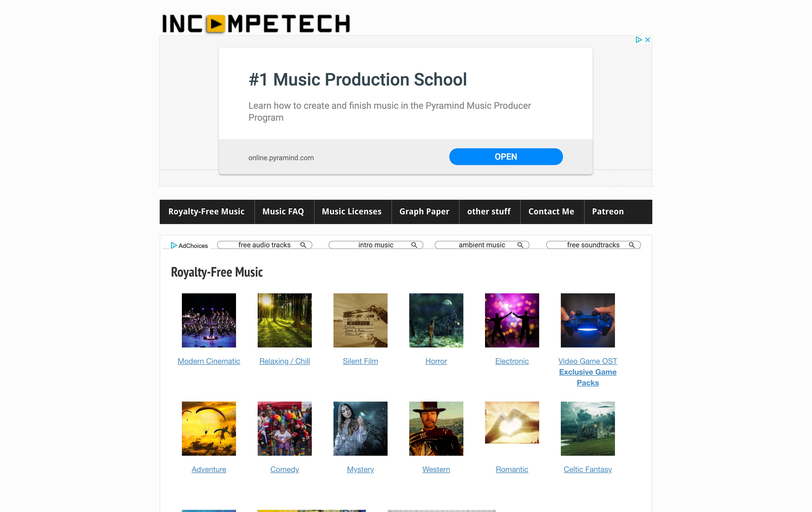Browse the Modern Cinematic category
Image resolution: width=812 pixels, height=512 pixels.
click(208, 361)
